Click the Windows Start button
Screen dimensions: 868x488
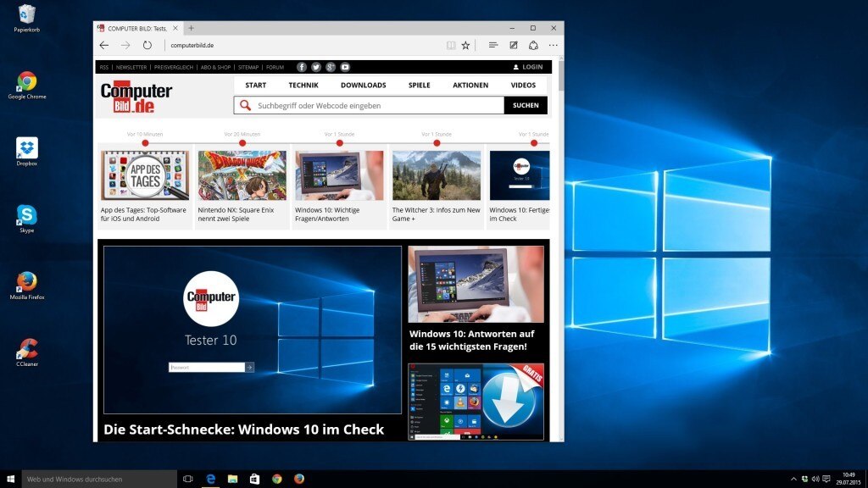11,479
